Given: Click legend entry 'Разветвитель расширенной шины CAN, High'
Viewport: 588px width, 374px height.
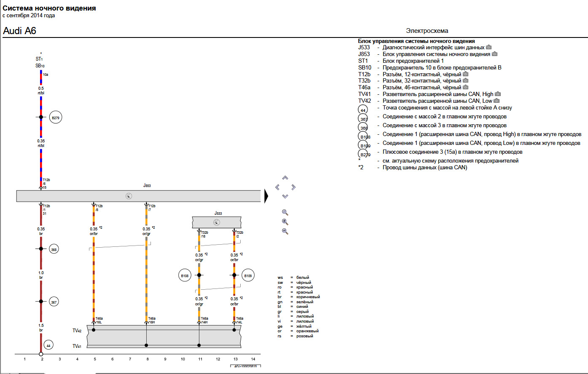Looking at the screenshot, I should tap(438, 94).
